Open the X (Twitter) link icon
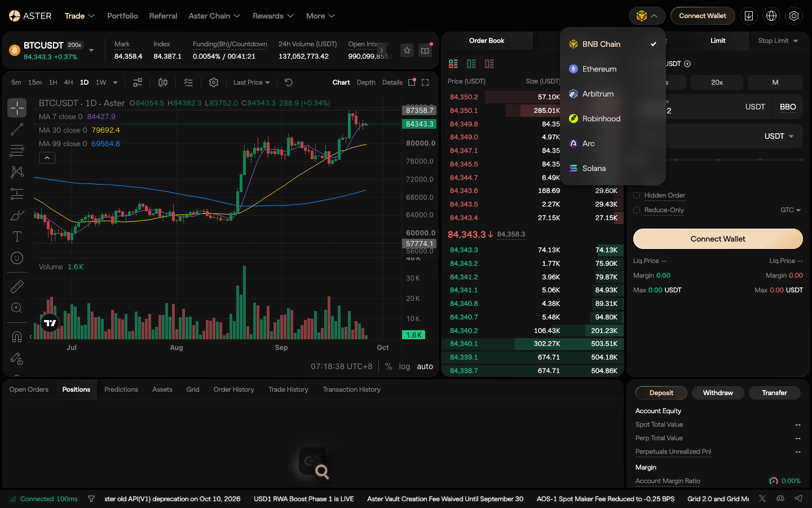 [x=762, y=498]
